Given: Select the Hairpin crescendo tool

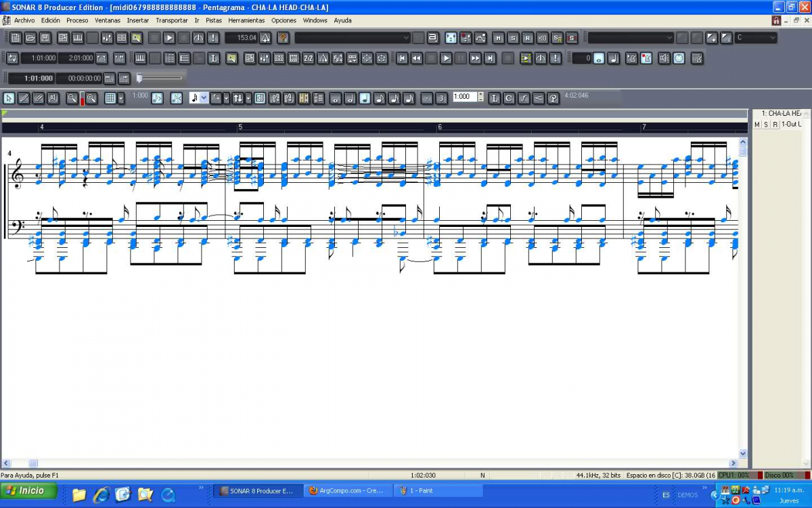Looking at the screenshot, I should tap(539, 98).
